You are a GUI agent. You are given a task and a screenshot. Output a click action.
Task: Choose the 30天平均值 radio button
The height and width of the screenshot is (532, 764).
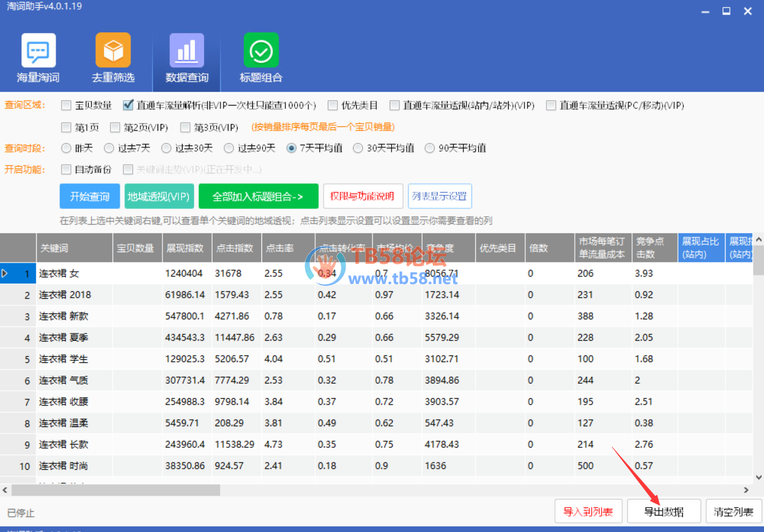tap(358, 148)
